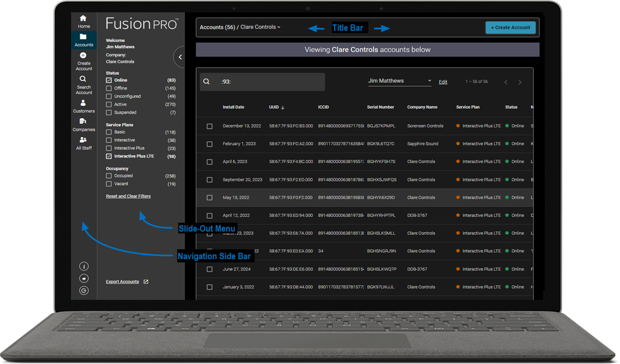Screen dimensions: 620x364
Task: Open Customers from the navigation sidebar
Action: tap(84, 106)
